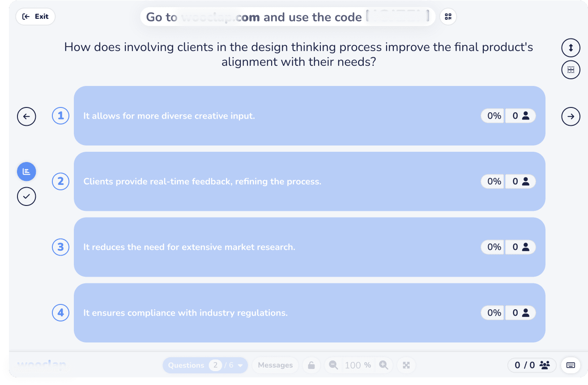The height and width of the screenshot is (385, 588).
Task: Open the Questions 2 / 6 dropdown
Action: (205, 365)
